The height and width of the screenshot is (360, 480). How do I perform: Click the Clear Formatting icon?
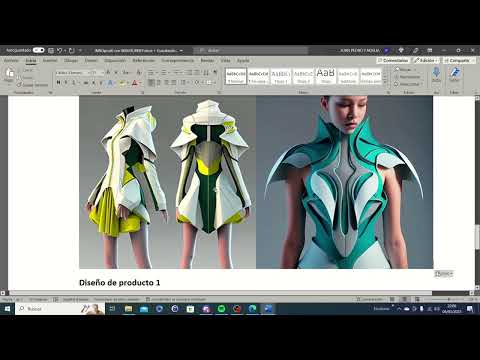point(139,73)
